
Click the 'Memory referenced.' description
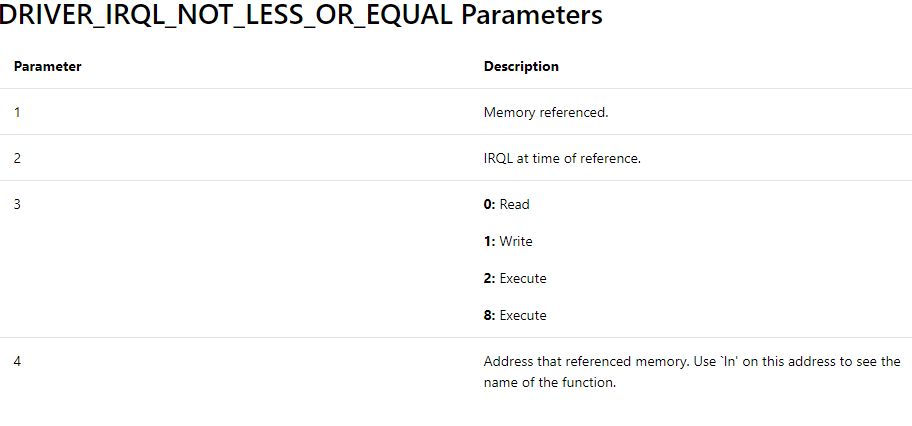546,112
